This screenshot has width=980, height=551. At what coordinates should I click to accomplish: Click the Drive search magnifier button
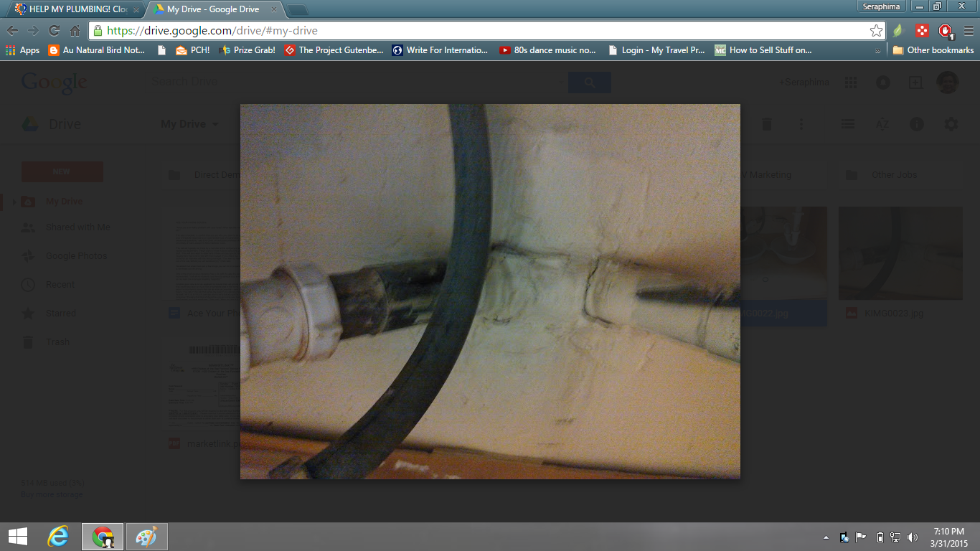[x=589, y=83]
